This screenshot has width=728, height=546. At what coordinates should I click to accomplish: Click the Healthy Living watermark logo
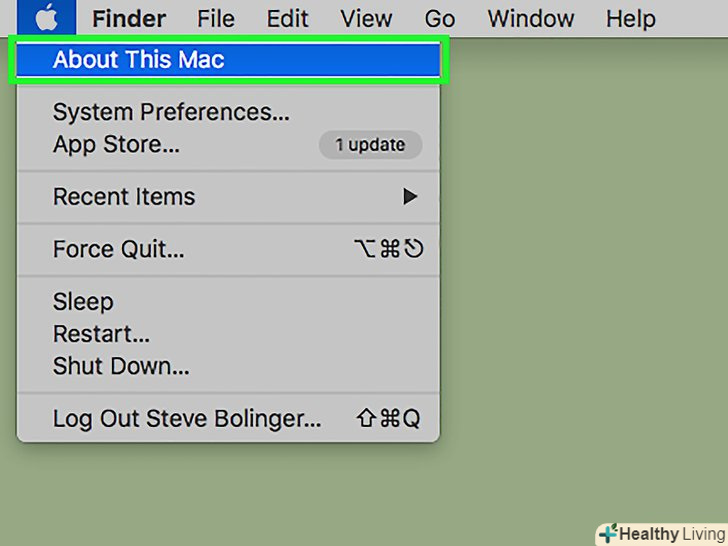click(661, 533)
